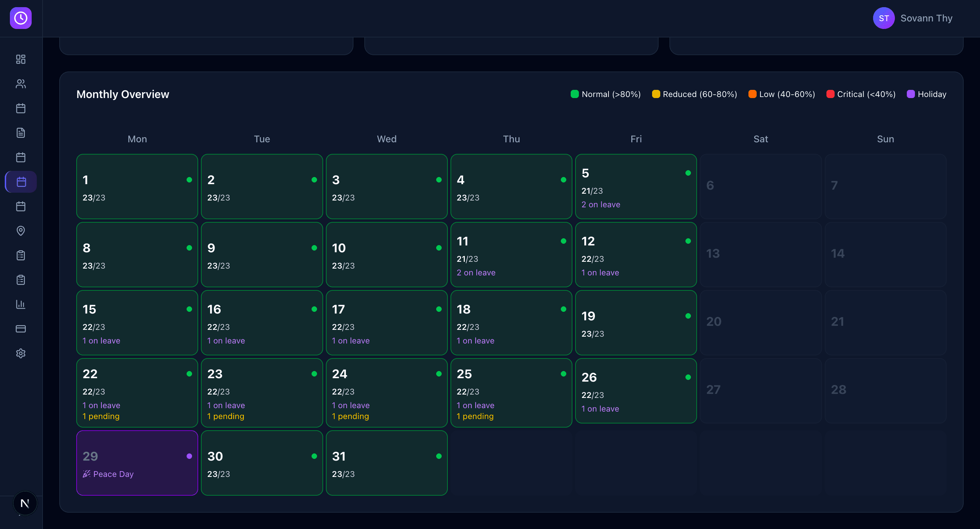Open the dashboard grid sidebar icon
Viewport: 980px width, 529px height.
21,59
